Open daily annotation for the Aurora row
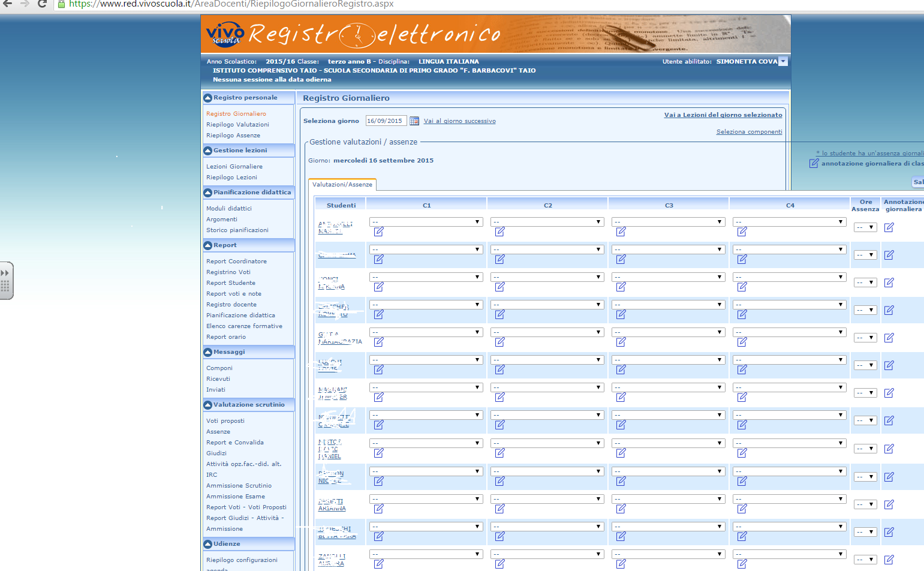This screenshot has height=571, width=924. pos(889,560)
